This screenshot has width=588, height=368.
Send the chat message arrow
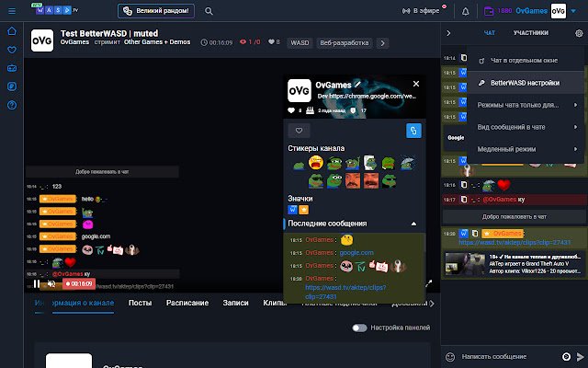[x=580, y=357]
